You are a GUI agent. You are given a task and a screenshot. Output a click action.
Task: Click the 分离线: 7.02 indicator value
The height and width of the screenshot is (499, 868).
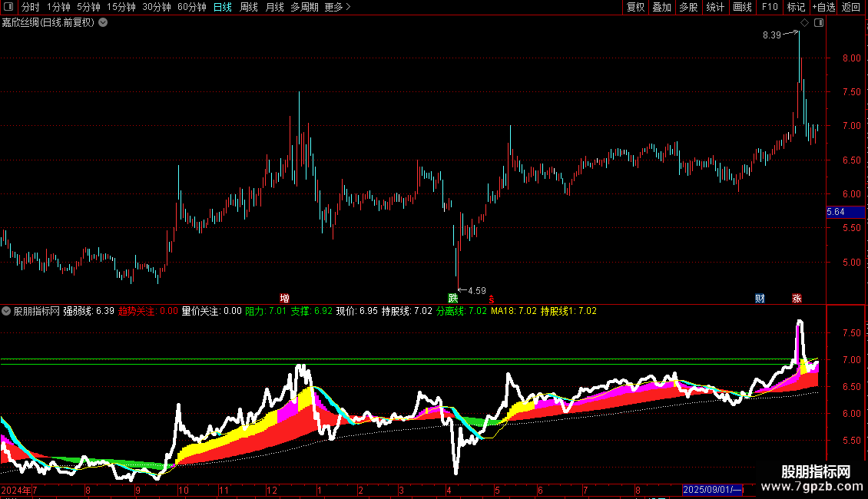[x=461, y=311]
